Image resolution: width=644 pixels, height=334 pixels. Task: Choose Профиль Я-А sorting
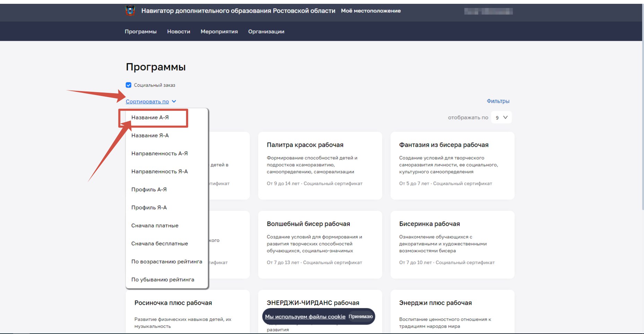(149, 208)
